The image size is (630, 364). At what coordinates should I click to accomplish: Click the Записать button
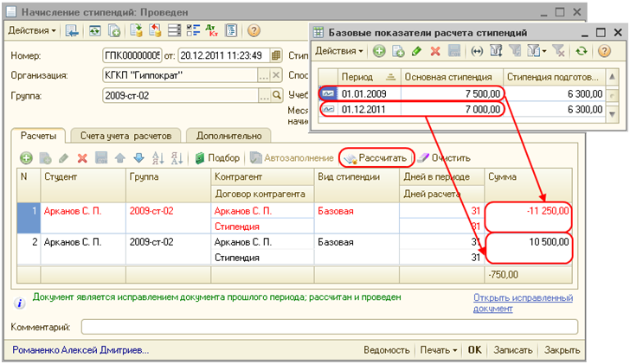[x=514, y=350]
